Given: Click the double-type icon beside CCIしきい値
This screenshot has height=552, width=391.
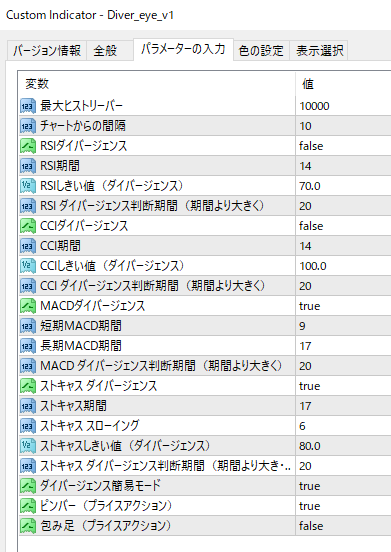Looking at the screenshot, I should (x=28, y=266).
